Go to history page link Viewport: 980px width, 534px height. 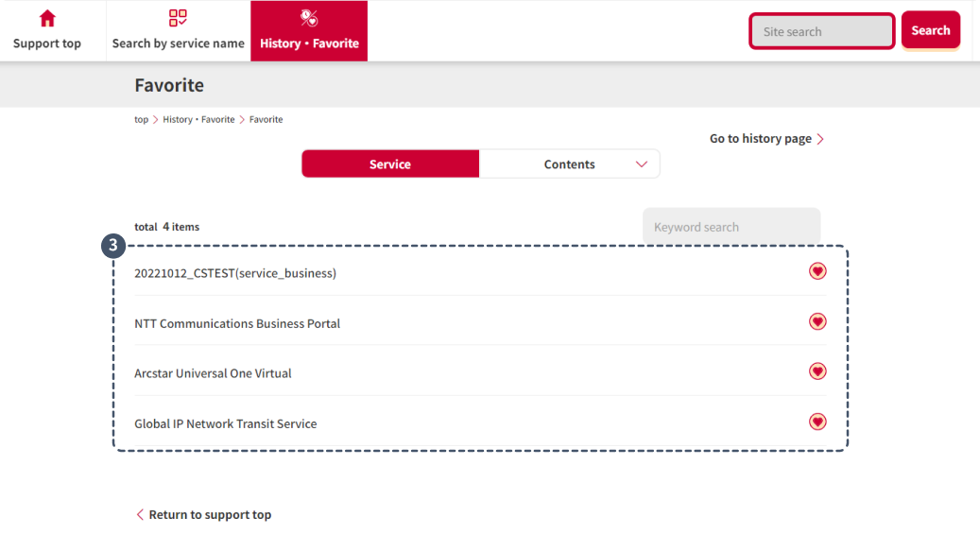click(x=761, y=138)
